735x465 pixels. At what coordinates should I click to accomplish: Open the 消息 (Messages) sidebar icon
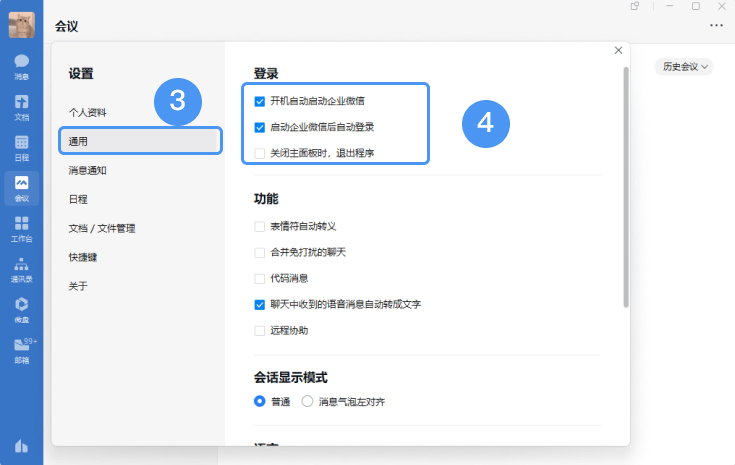point(21,66)
